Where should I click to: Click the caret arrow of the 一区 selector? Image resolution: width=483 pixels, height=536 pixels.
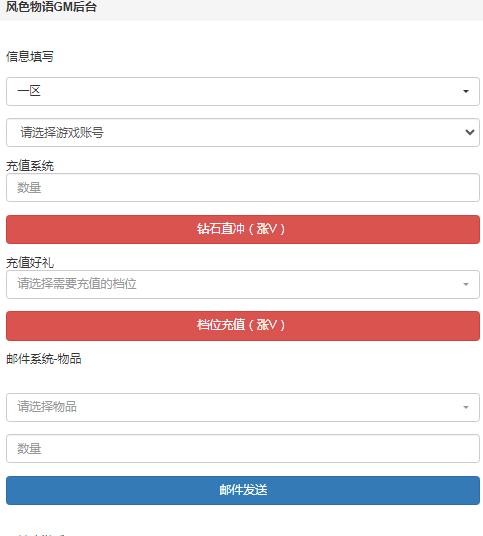tap(466, 91)
